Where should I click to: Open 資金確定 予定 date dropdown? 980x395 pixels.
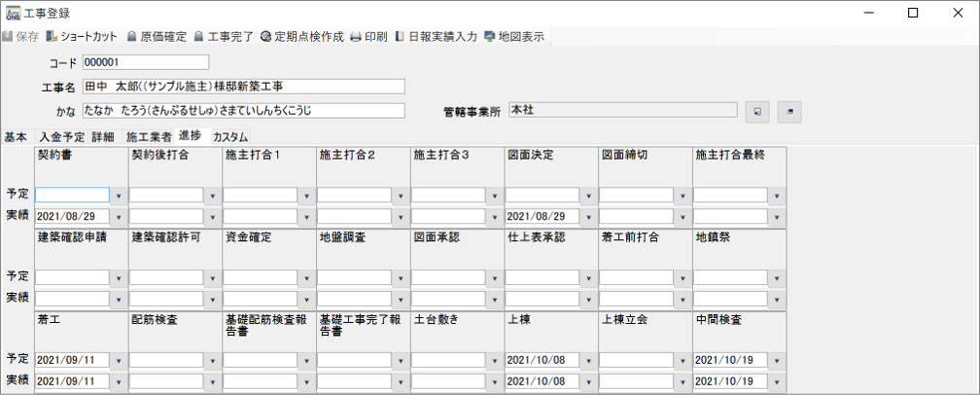pyautogui.click(x=307, y=278)
